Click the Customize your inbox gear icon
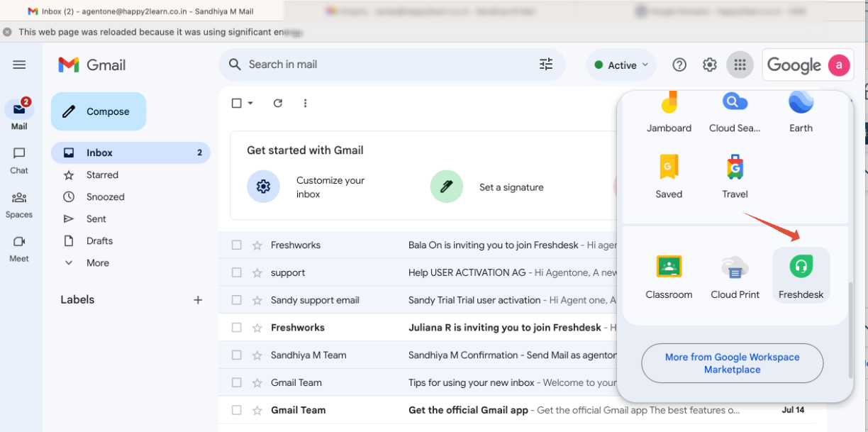 coord(263,187)
